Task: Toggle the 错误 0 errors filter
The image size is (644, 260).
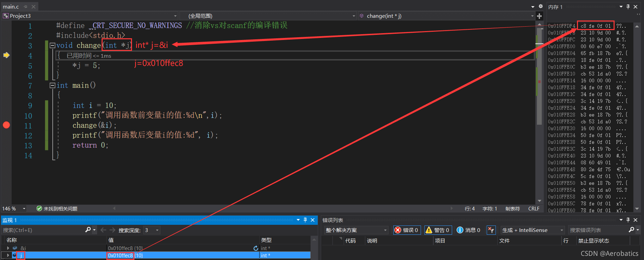Action: point(407,230)
